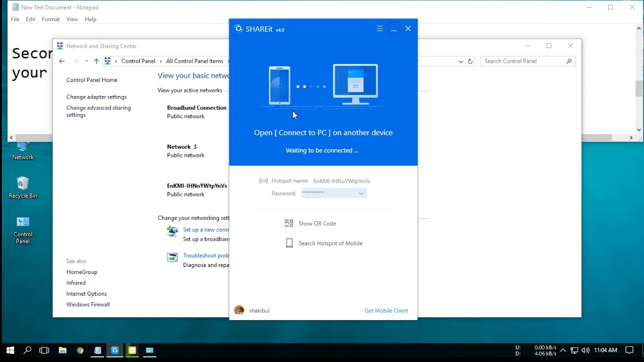The image size is (644, 362).
Task: Click the new connection setup icon
Action: coord(173,231)
